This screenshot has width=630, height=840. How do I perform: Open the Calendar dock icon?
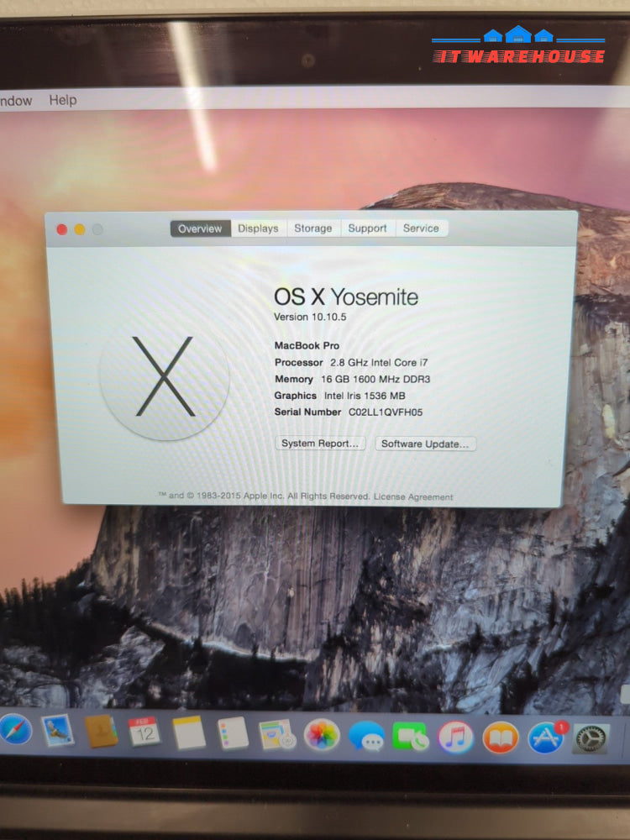pyautogui.click(x=144, y=732)
